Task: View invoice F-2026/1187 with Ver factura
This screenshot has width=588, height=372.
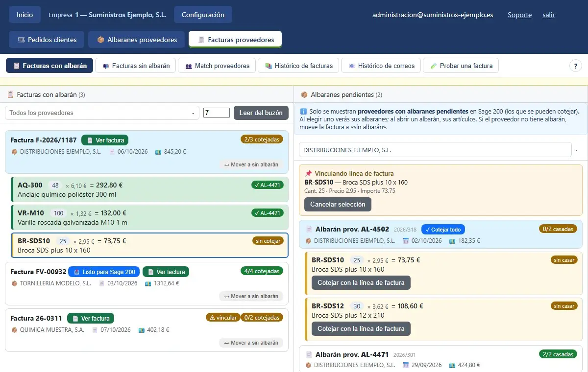Action: (105, 140)
